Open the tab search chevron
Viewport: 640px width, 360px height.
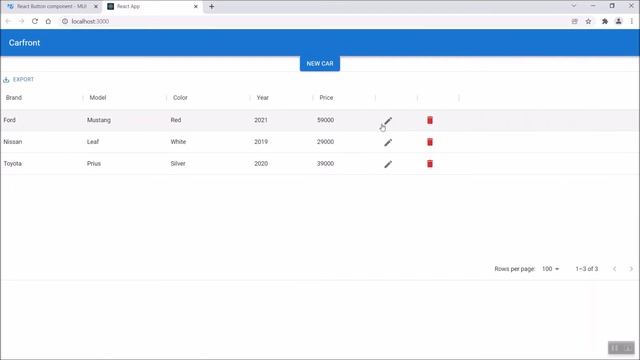click(x=574, y=6)
